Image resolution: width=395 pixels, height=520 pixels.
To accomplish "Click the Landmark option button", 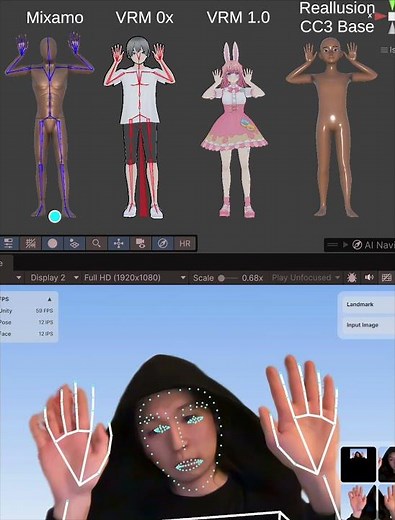I will (368, 304).
